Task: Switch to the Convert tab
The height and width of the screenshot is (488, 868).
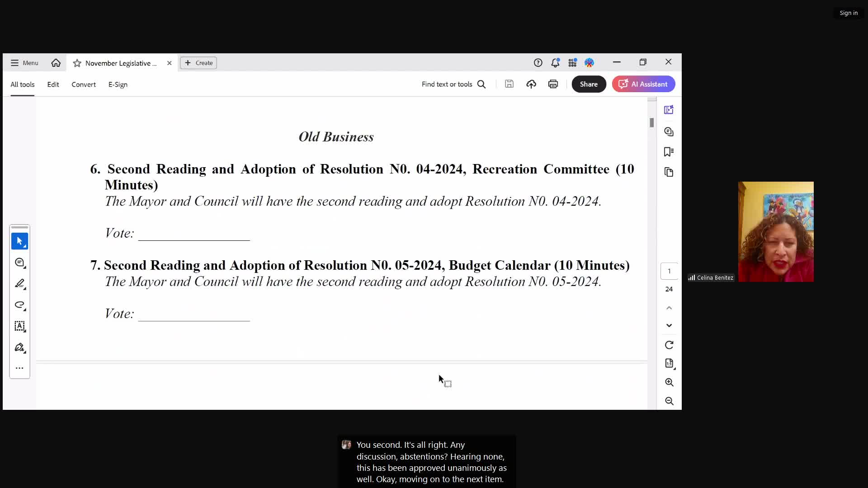Action: [84, 84]
